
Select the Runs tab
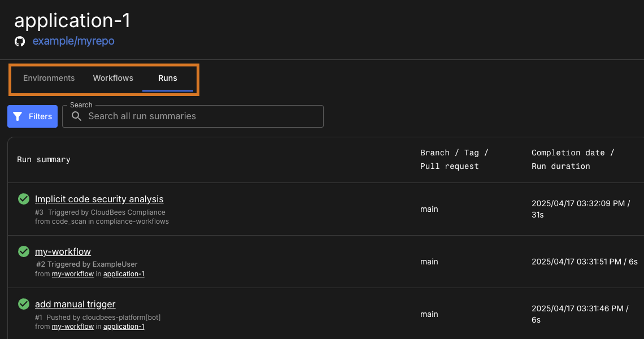pyautogui.click(x=168, y=78)
